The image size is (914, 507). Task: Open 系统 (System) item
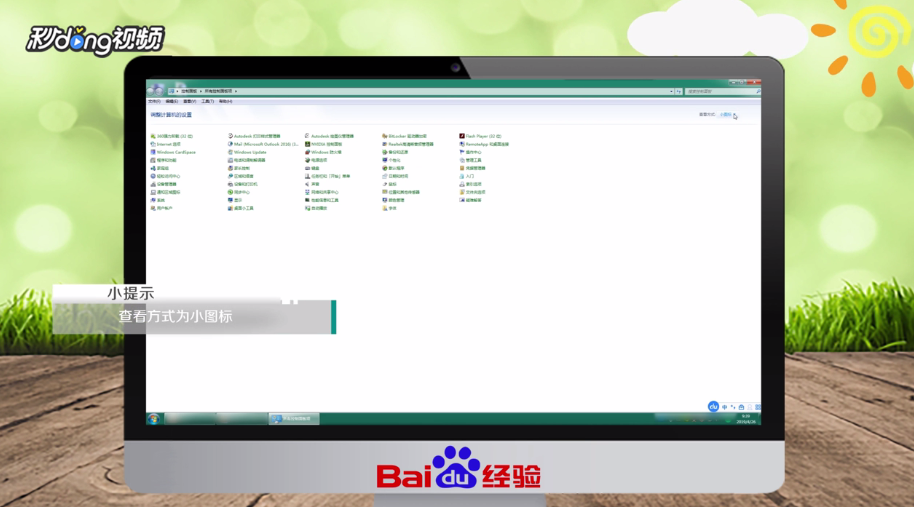[x=158, y=200]
